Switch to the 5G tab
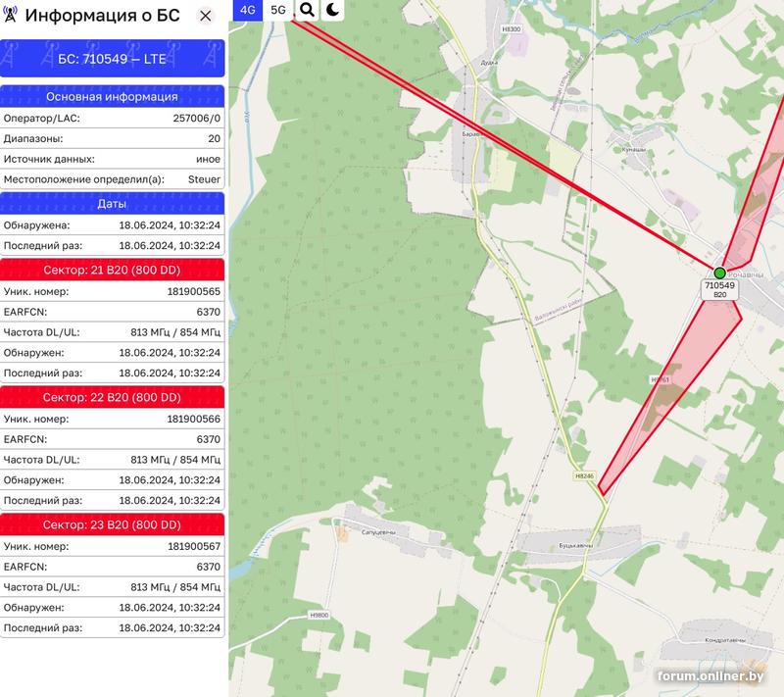This screenshot has width=784, height=697. tap(278, 10)
